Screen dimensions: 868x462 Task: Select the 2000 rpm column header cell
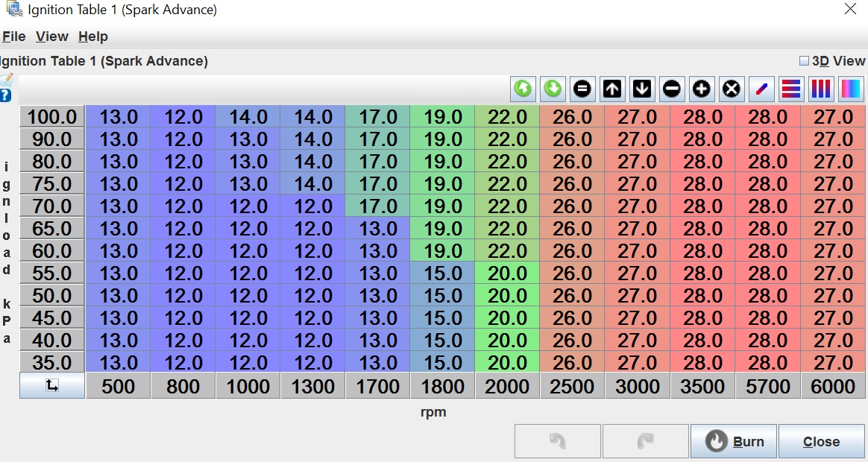click(507, 387)
